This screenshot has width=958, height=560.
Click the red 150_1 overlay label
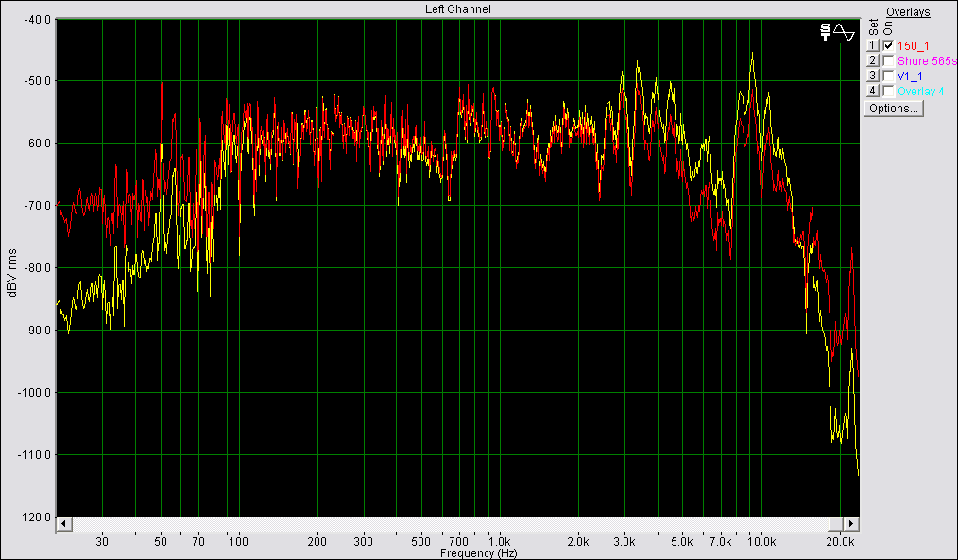coord(914,46)
